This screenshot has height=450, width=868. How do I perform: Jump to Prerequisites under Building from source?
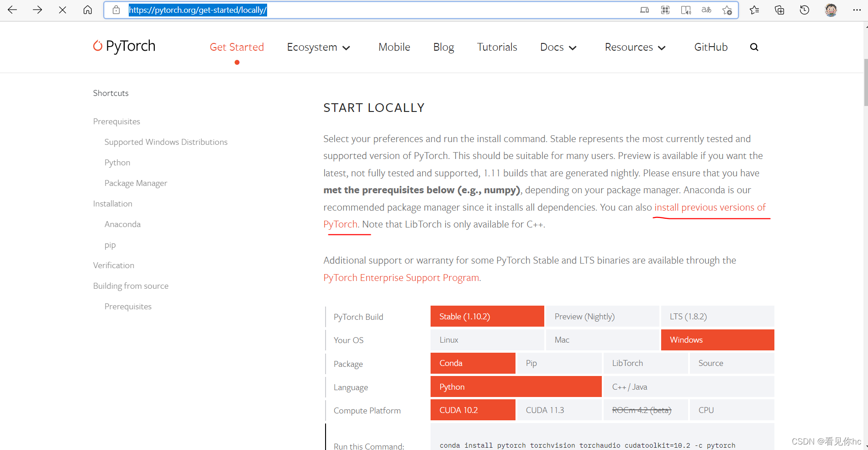point(128,307)
